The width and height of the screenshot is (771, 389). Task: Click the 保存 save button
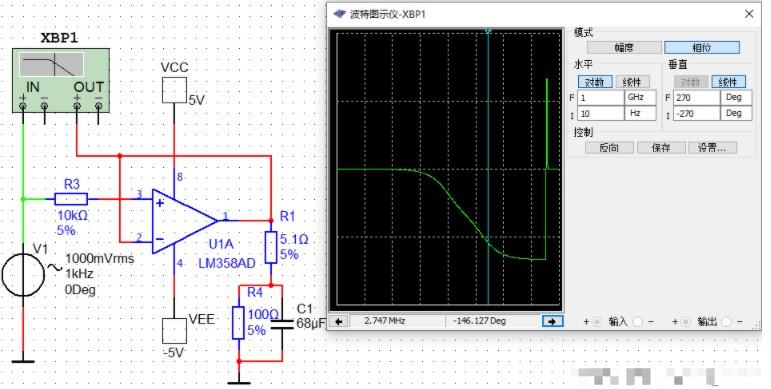661,148
